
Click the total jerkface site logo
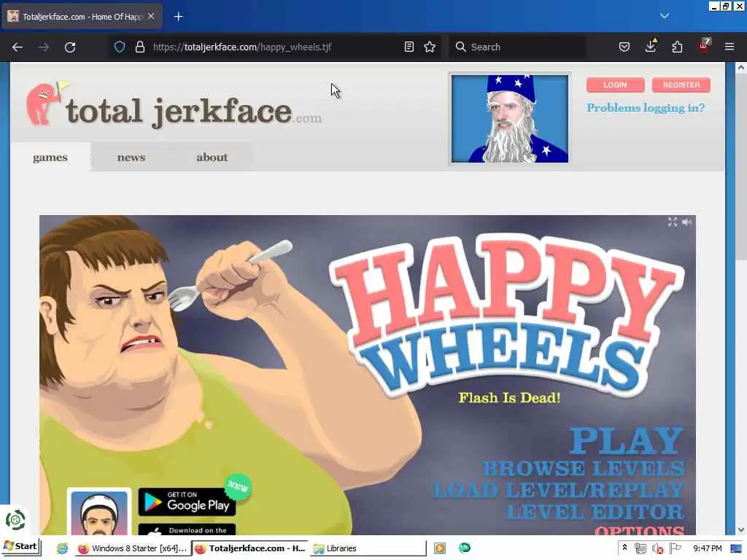(174, 105)
